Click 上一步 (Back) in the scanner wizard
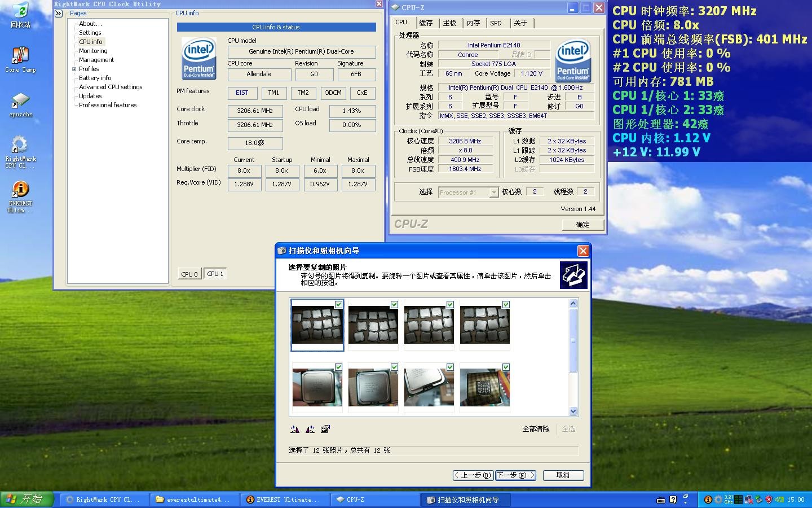The width and height of the screenshot is (812, 508). 473,475
